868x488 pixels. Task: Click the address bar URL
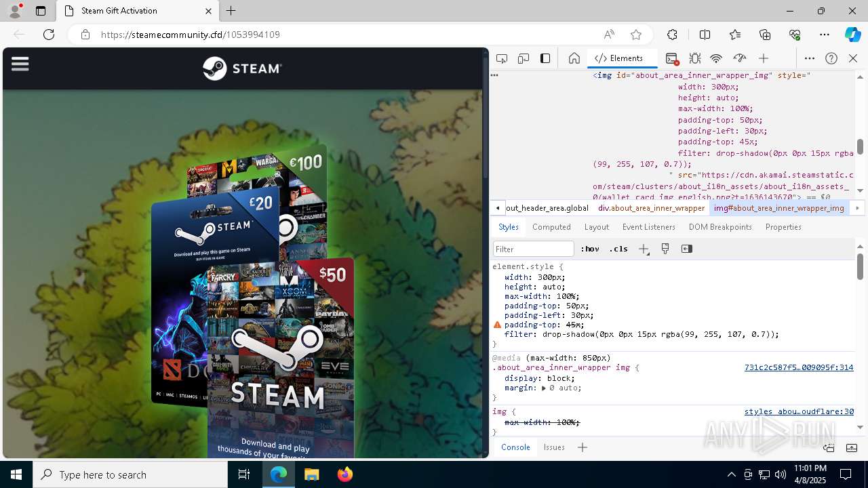[191, 35]
